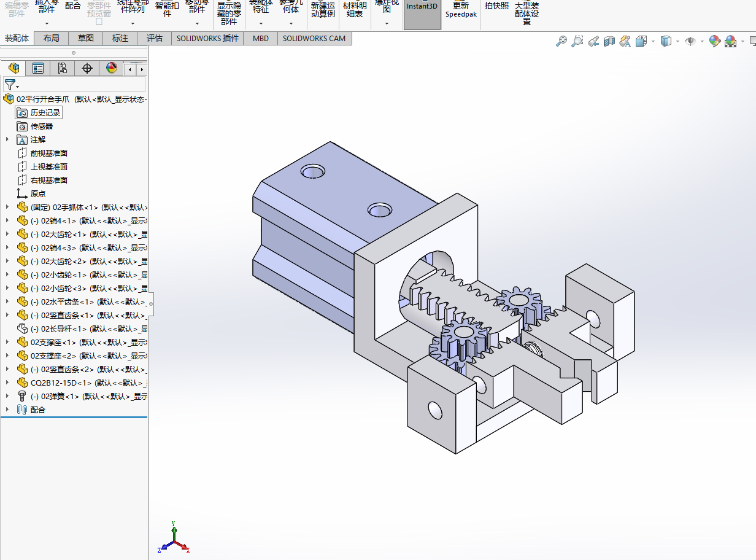
Task: Click the Zoom to Fit magnifier icon
Action: coord(561,42)
